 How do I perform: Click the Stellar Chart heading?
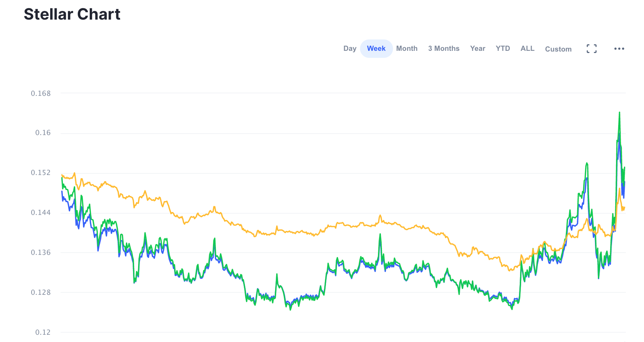[x=72, y=14]
